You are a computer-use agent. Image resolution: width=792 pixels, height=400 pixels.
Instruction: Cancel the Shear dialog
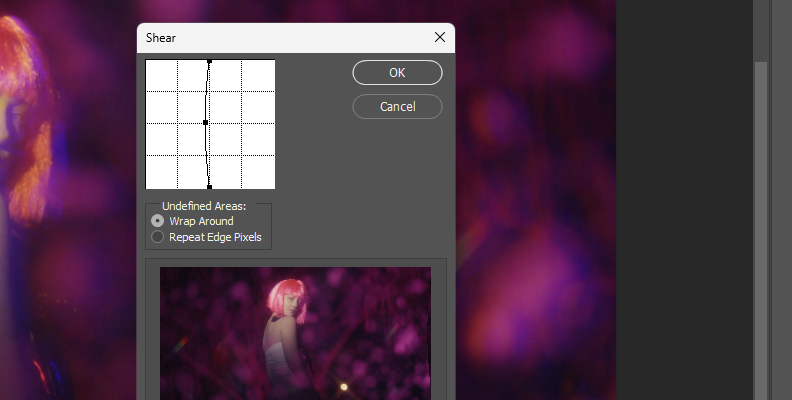pos(397,107)
